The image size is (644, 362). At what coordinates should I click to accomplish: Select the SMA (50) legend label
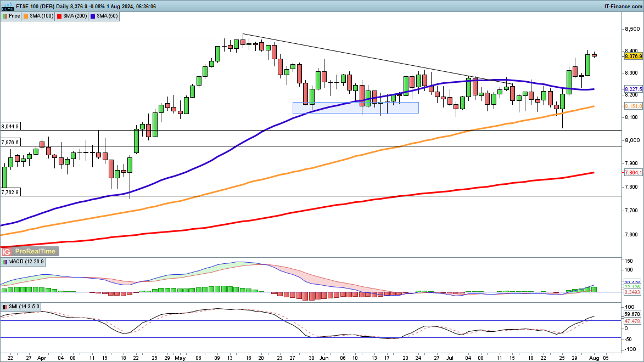coord(107,16)
